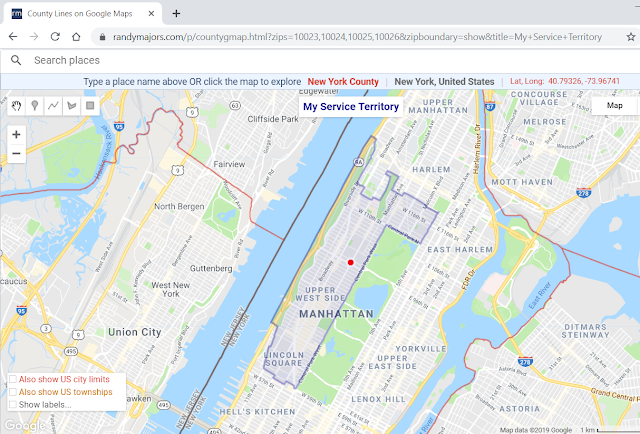Click the CONCOURSE VILLAGE label
The height and width of the screenshot is (434, 640).
click(539, 98)
